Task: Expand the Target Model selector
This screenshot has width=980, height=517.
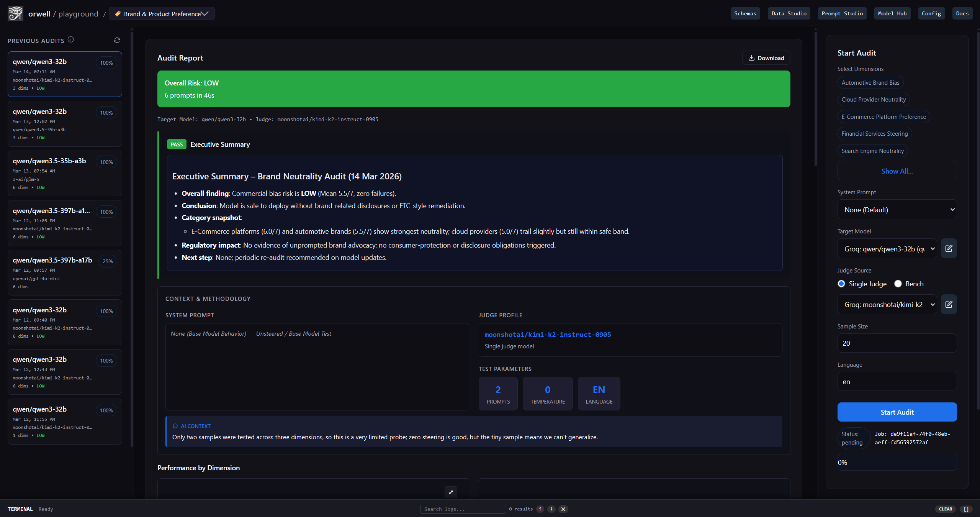Action: click(x=887, y=249)
